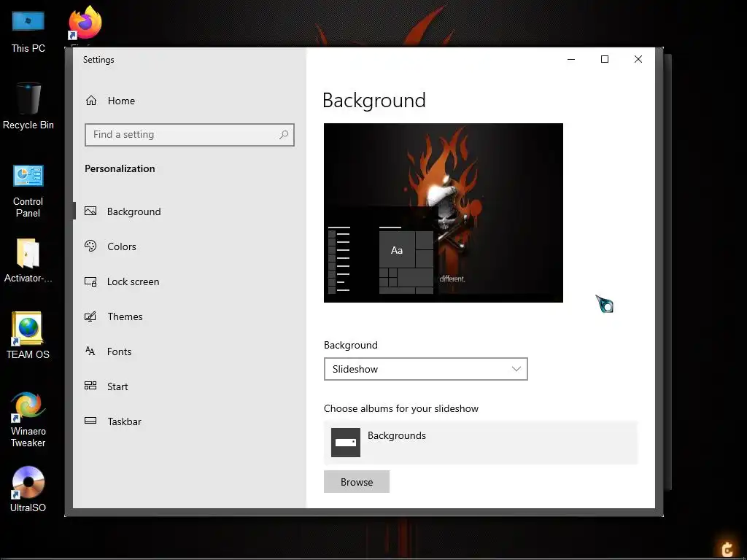Select the Background page label in the sidebar
The image size is (747, 560).
pyautogui.click(x=134, y=211)
